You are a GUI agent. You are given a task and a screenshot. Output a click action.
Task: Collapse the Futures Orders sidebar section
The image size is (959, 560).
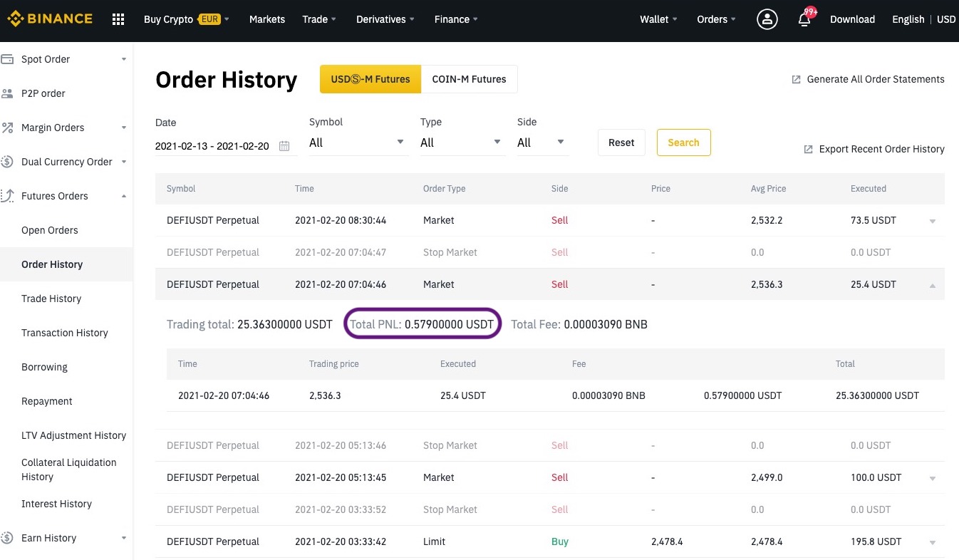coord(124,196)
